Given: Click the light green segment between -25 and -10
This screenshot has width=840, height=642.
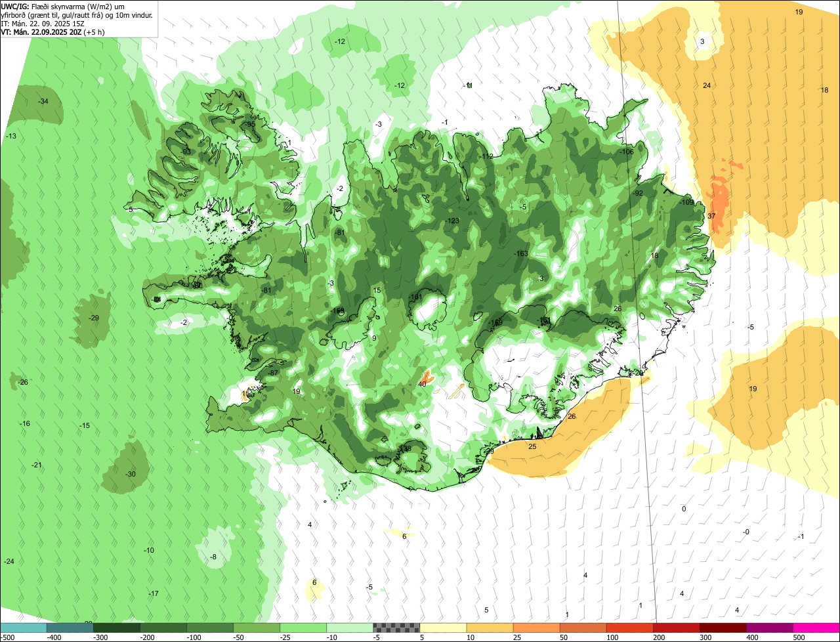Looking at the screenshot, I should click(303, 628).
